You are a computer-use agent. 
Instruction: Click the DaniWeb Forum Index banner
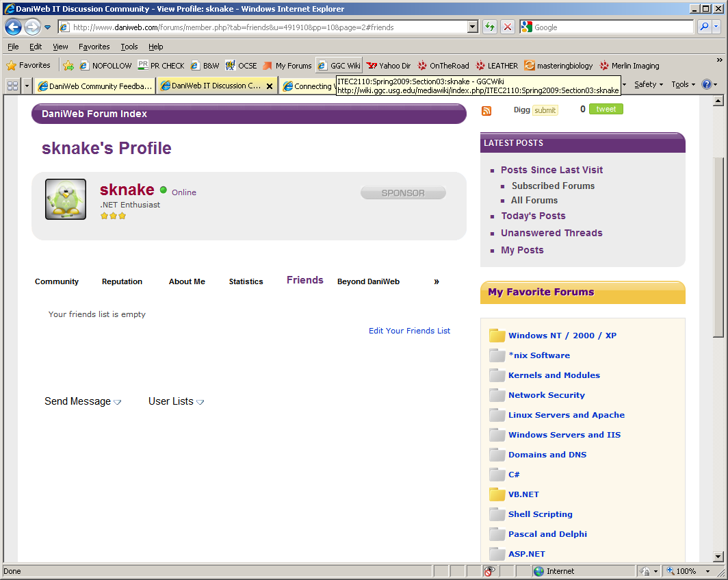(249, 114)
